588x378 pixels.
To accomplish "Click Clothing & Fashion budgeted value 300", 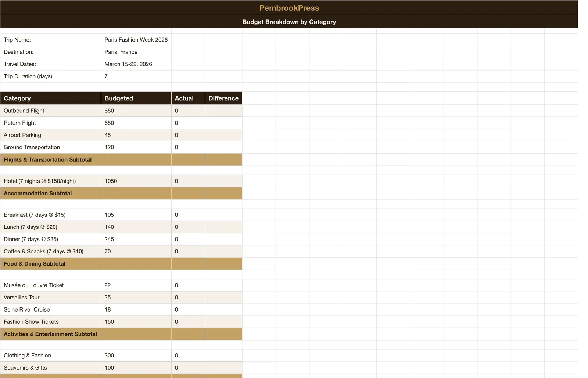I will pyautogui.click(x=136, y=355).
